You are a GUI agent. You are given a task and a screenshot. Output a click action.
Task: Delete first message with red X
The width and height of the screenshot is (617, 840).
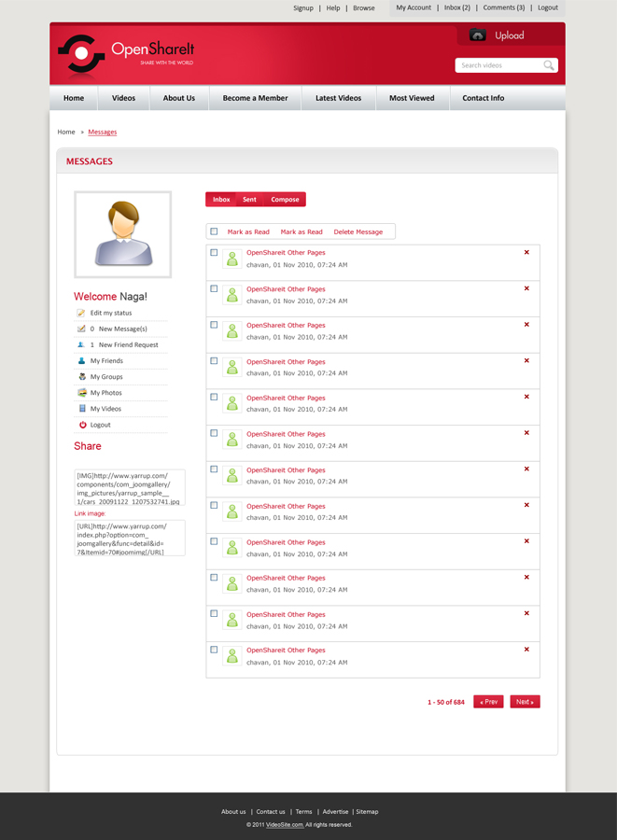[x=526, y=252]
